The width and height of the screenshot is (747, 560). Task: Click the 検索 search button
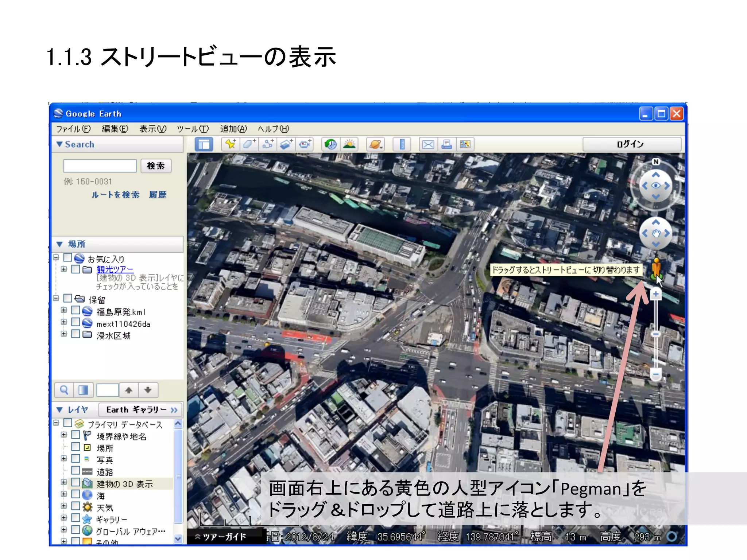(x=156, y=166)
